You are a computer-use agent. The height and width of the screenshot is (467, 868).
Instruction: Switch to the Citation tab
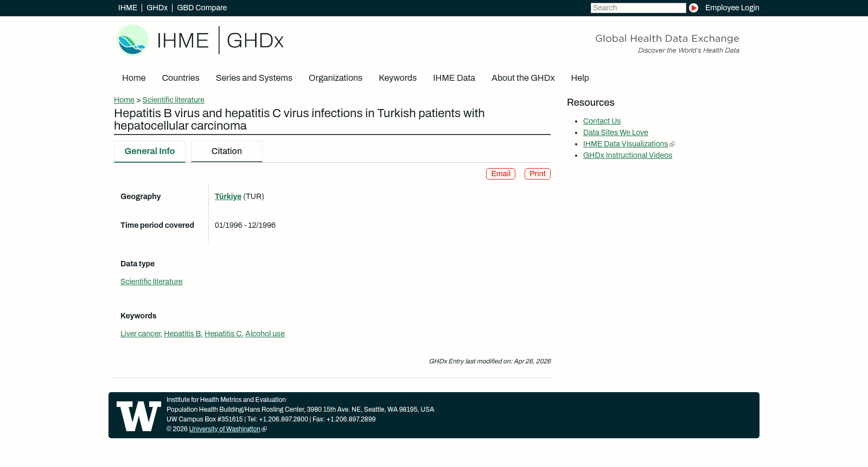[227, 151]
